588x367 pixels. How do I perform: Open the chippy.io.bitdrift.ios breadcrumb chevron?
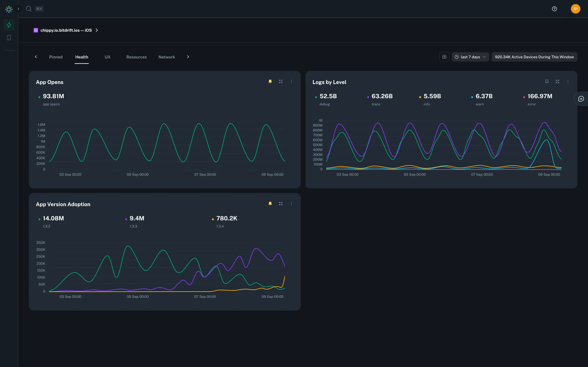pos(97,30)
